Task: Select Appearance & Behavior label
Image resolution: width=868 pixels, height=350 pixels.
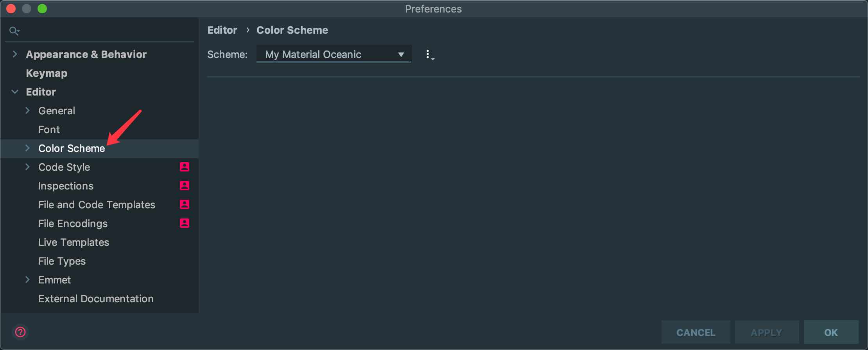Action: 86,54
